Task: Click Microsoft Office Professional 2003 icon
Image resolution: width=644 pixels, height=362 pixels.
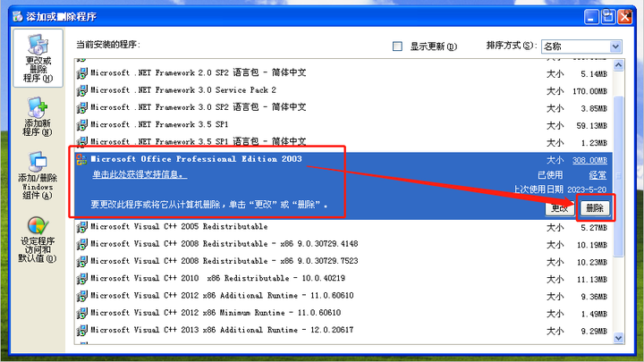Action: (x=81, y=159)
